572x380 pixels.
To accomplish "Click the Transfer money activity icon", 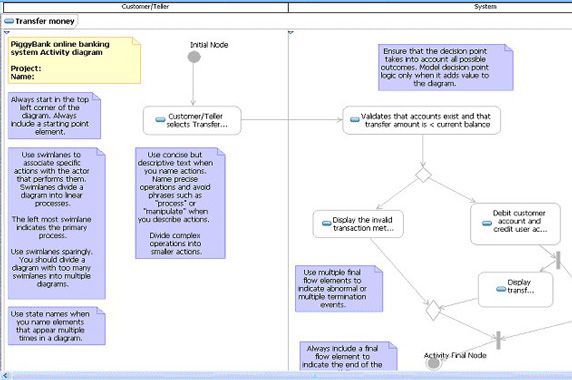I will click(9, 22).
